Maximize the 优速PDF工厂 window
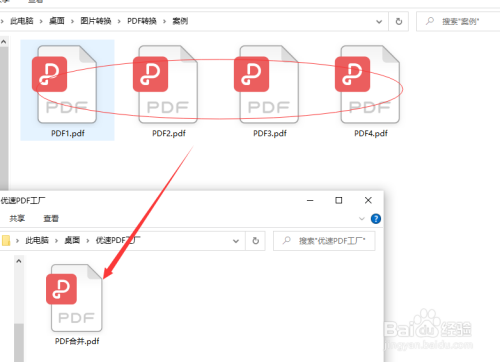The width and height of the screenshot is (500, 362). [339, 200]
